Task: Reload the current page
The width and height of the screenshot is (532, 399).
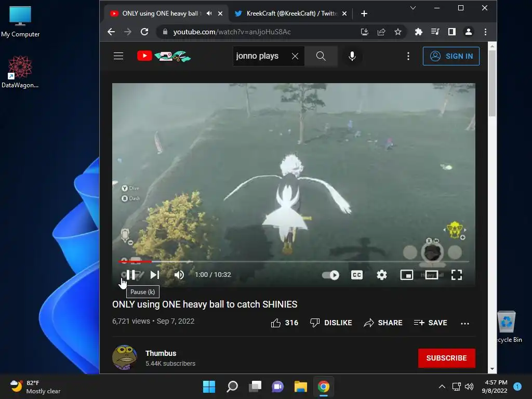Action: coord(144,32)
